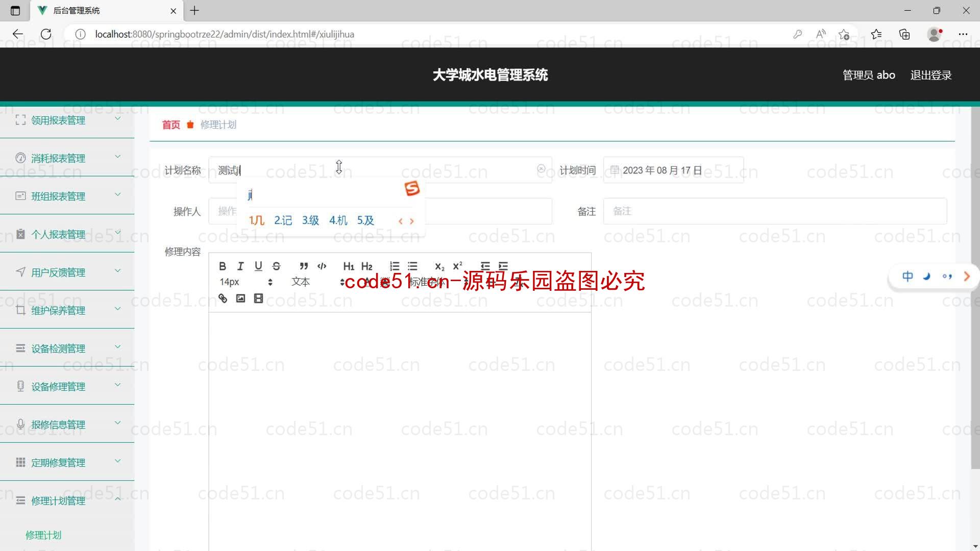
Task: Choose IME candidate 1.几
Action: coord(256,220)
